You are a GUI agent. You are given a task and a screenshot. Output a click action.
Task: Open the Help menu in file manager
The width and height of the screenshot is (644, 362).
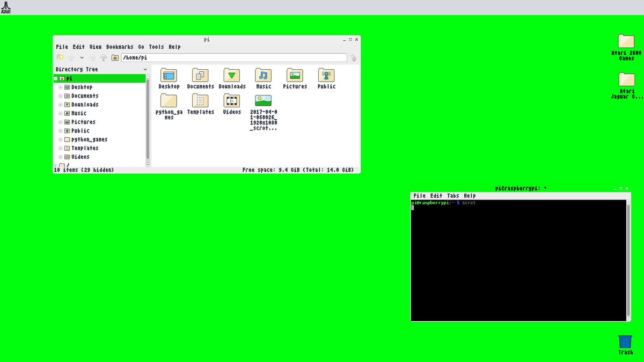pos(174,47)
